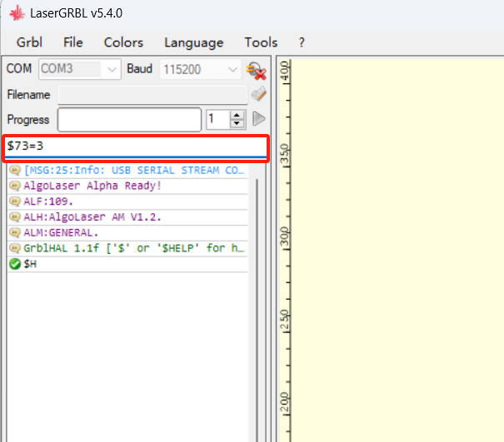Select the GrblHAL 1.1f log line
Image resolution: width=504 pixels, height=442 pixels.
click(127, 248)
